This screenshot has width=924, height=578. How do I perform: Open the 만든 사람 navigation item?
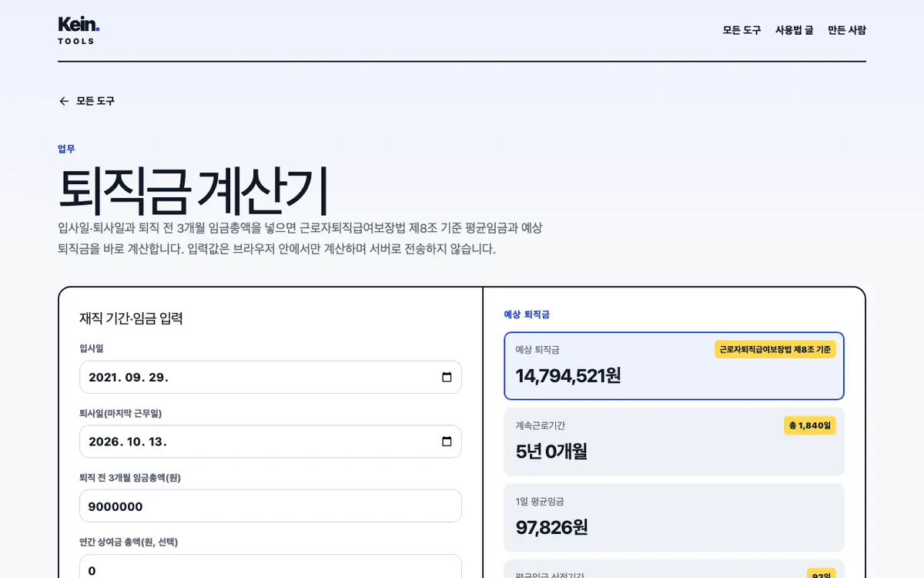click(x=847, y=30)
